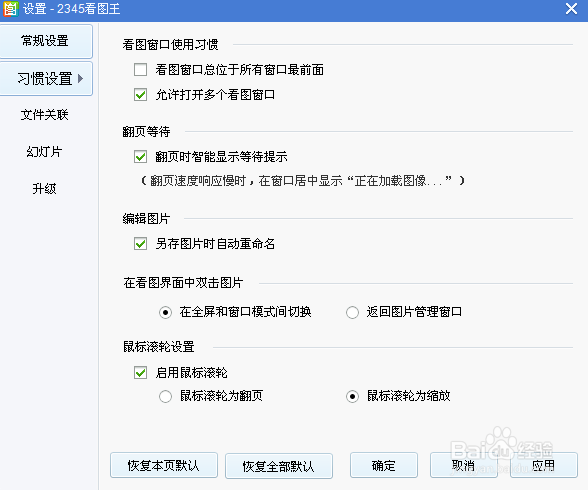Enable 看图窗口总位于所有窗口最前面 checkbox
Image resolution: width=588 pixels, height=490 pixels.
(141, 70)
